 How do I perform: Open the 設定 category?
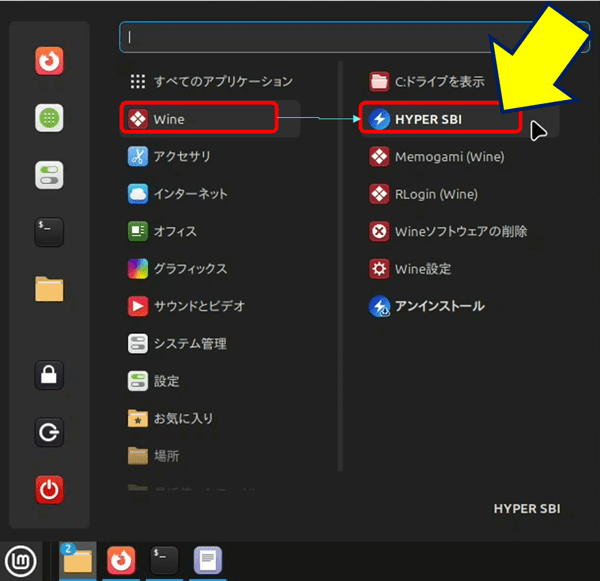[x=210, y=381]
